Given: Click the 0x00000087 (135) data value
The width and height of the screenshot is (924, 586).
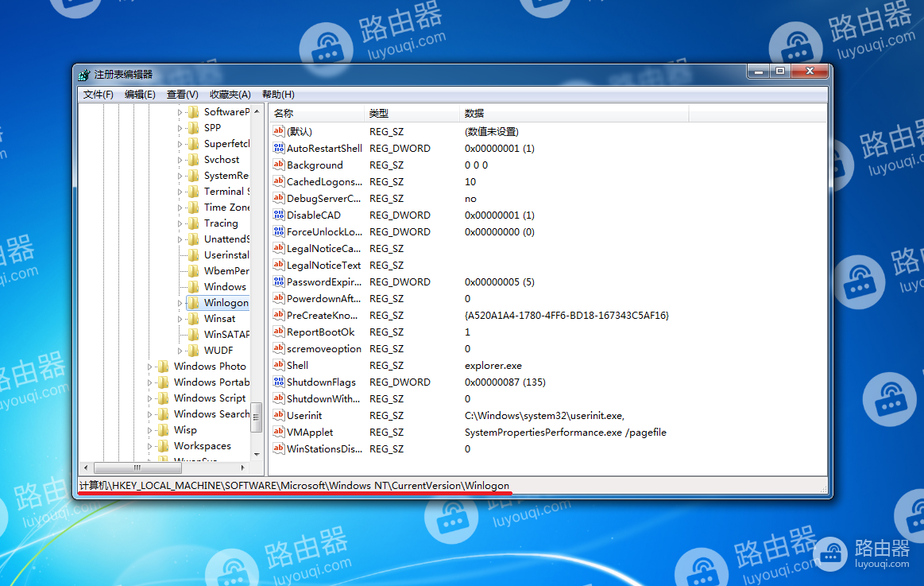Looking at the screenshot, I should 505,382.
